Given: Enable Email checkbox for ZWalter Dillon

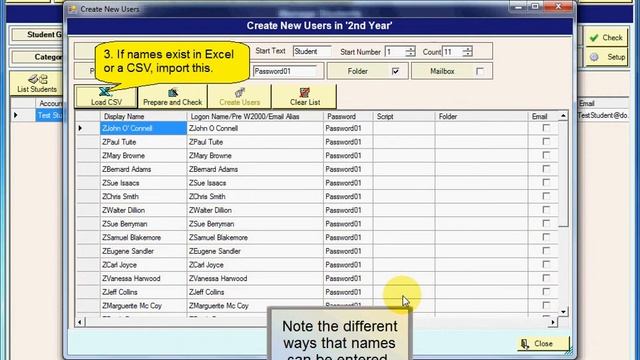Looking at the screenshot, I should (x=546, y=210).
